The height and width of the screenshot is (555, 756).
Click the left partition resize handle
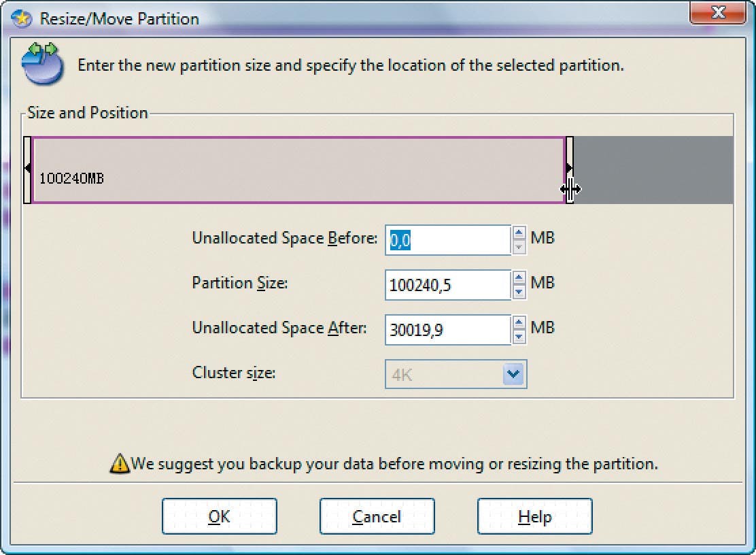coord(27,169)
